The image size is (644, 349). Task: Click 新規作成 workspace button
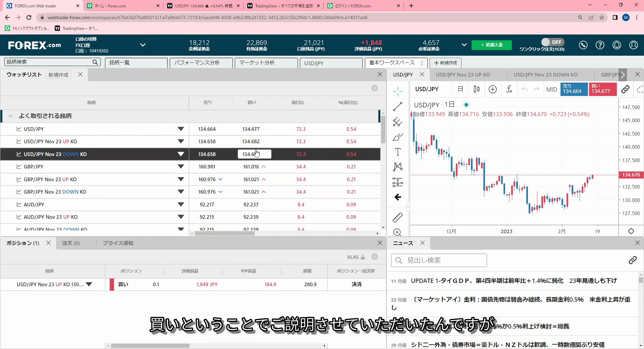446,63
